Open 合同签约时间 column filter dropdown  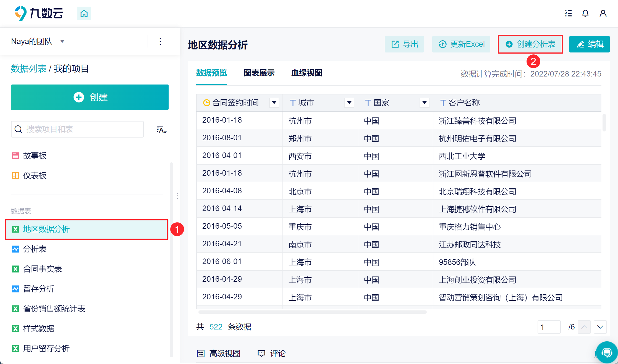point(274,103)
